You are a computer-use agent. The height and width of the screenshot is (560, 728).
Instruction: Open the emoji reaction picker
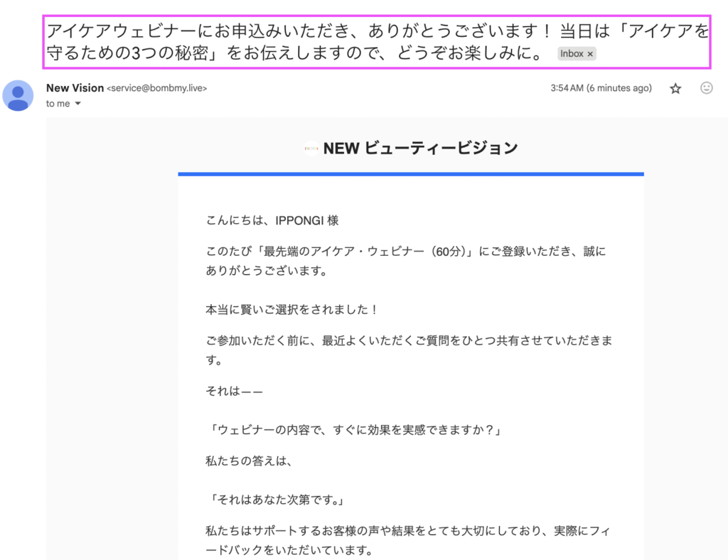[x=706, y=88]
